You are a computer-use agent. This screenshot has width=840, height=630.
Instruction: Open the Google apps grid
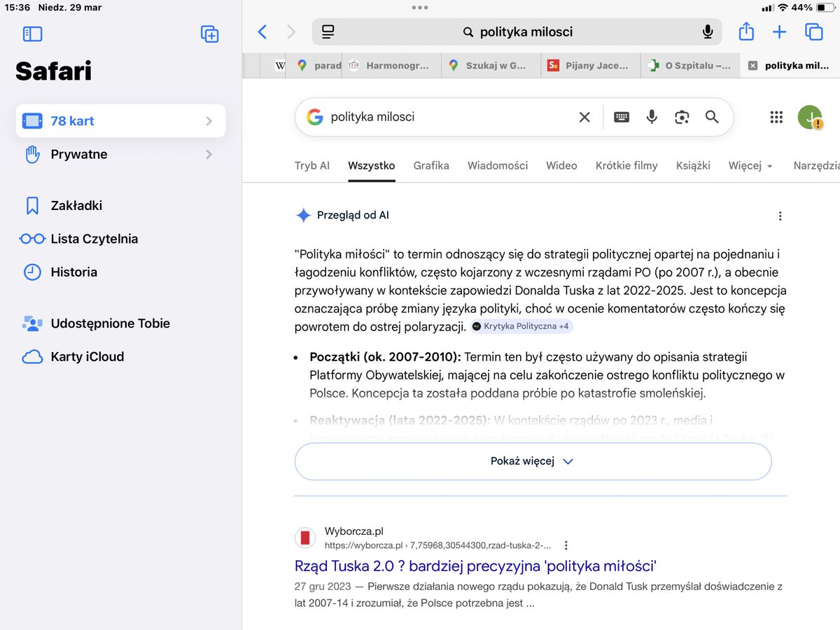(776, 117)
